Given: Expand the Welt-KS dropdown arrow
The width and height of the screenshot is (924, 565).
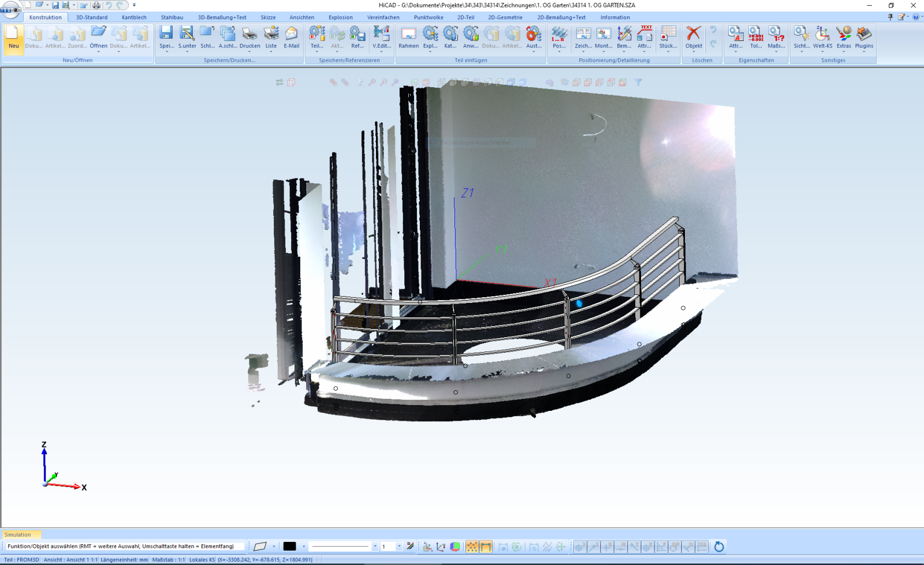Looking at the screenshot, I should point(823,52).
